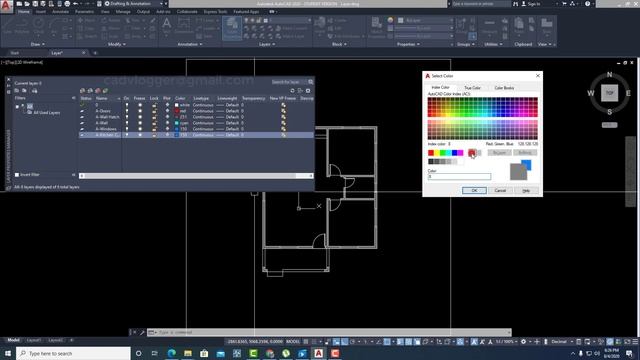Click OK in Select Color dialog

pos(474,191)
